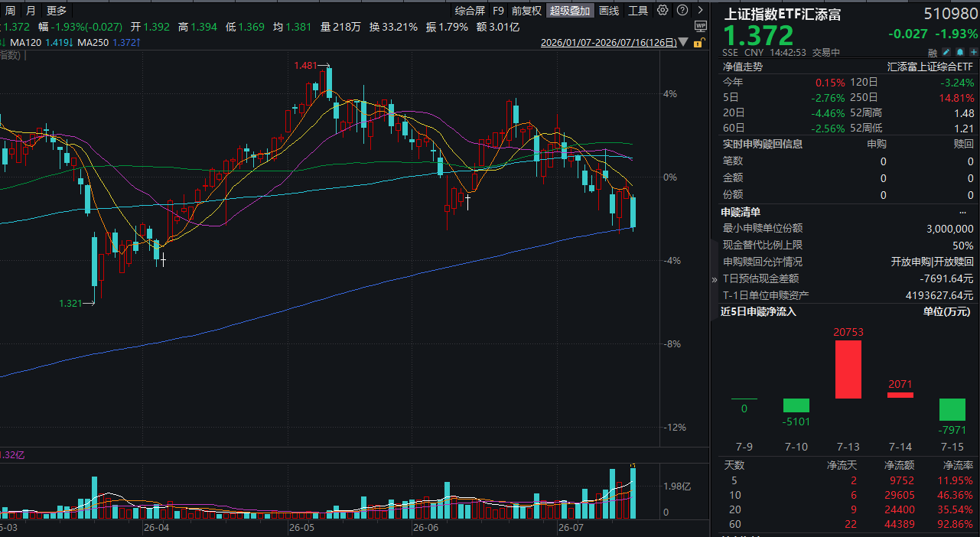Add stock to watchlist with plus icon
The image size is (980, 537).
(974, 52)
